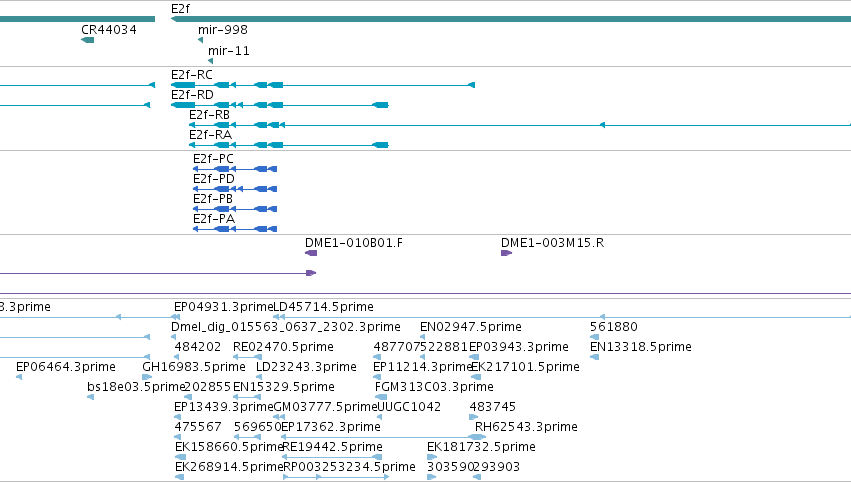851x482 pixels.
Task: Select the EN02947.5prime EST label
Action: pyautogui.click(x=471, y=327)
